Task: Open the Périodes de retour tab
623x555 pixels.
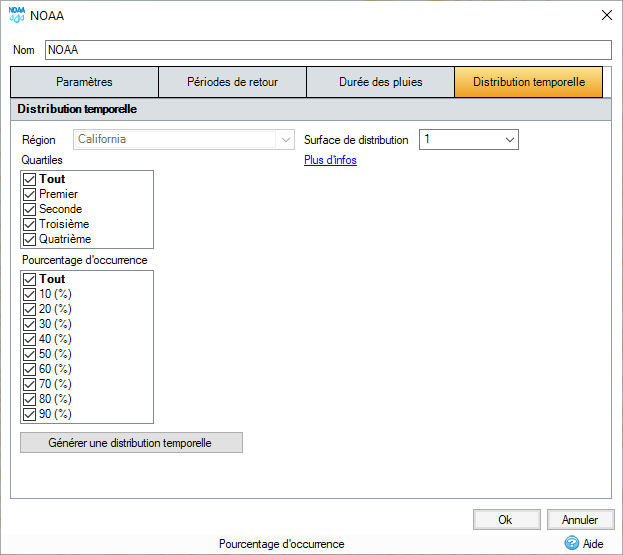Action: pos(232,82)
